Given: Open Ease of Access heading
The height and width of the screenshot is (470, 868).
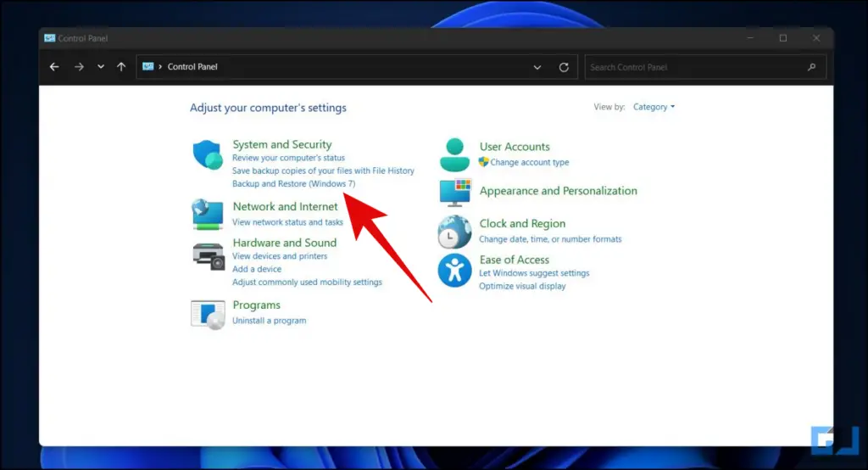Looking at the screenshot, I should [515, 260].
